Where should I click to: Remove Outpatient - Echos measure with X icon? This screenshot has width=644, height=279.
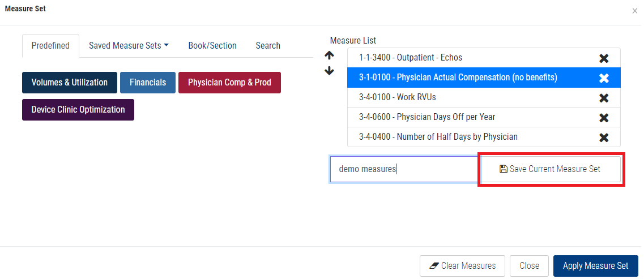tap(604, 58)
